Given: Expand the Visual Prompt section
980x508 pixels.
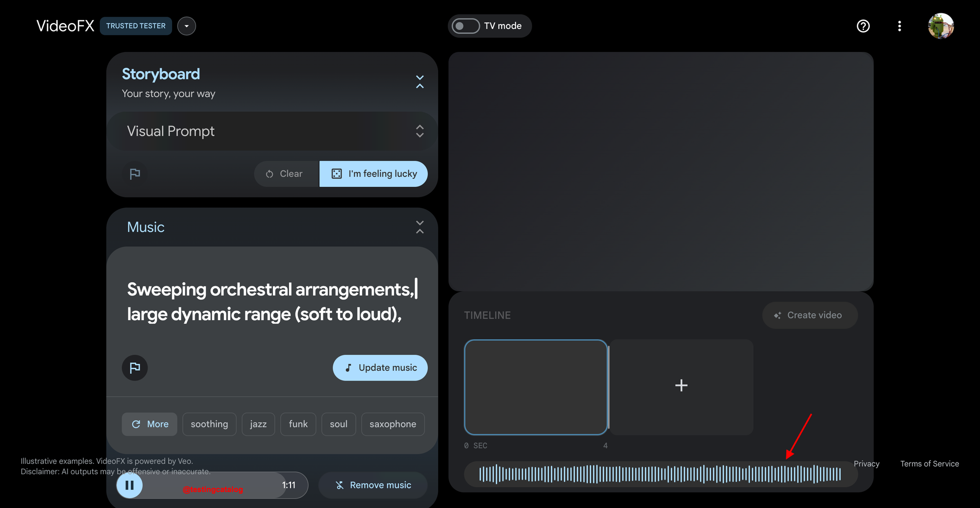Looking at the screenshot, I should (x=419, y=131).
